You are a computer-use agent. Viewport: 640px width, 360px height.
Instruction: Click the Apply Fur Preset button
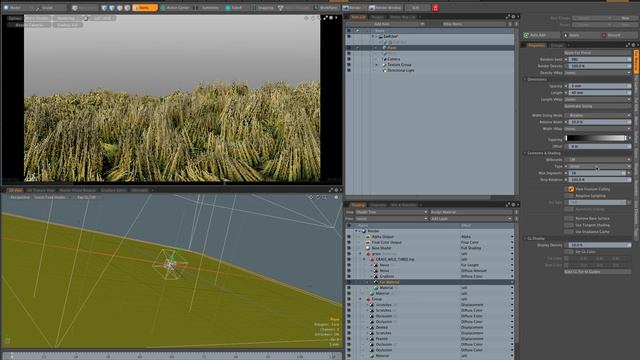point(597,53)
